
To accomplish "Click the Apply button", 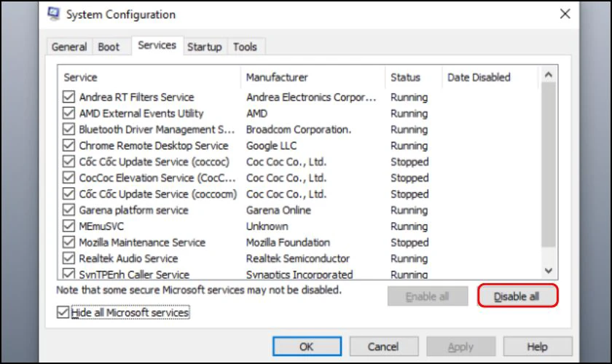I will click(x=460, y=347).
